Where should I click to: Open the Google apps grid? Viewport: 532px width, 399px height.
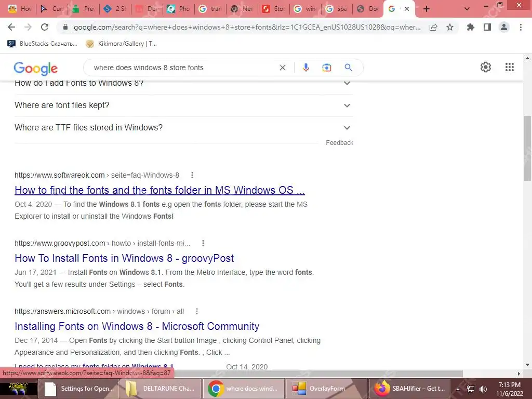tap(510, 67)
